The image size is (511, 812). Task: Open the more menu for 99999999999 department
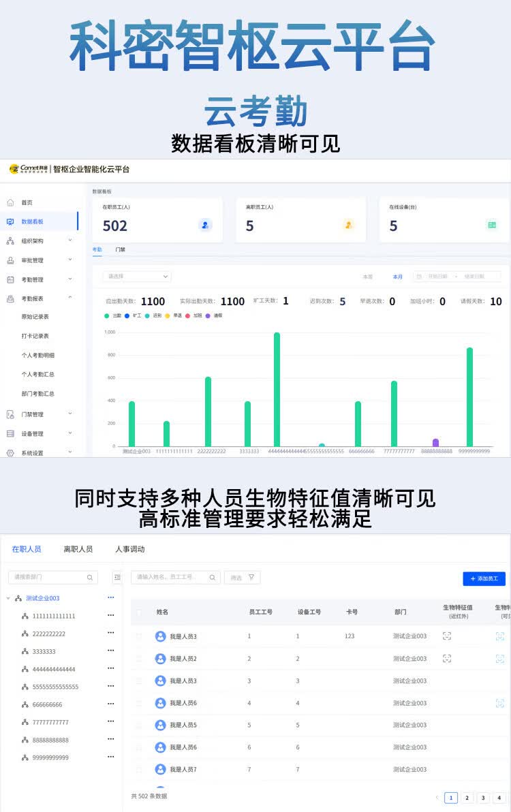point(111,757)
